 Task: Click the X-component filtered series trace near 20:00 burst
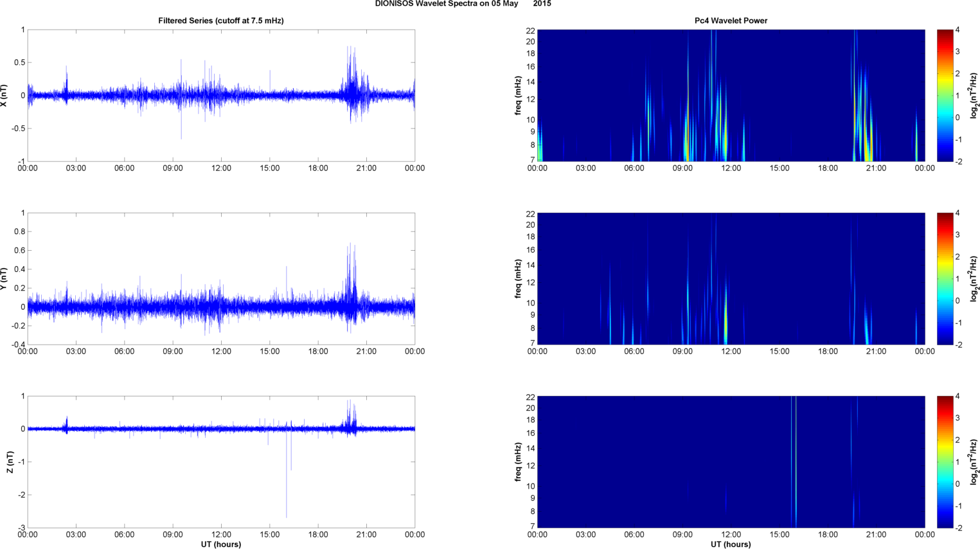point(351,84)
